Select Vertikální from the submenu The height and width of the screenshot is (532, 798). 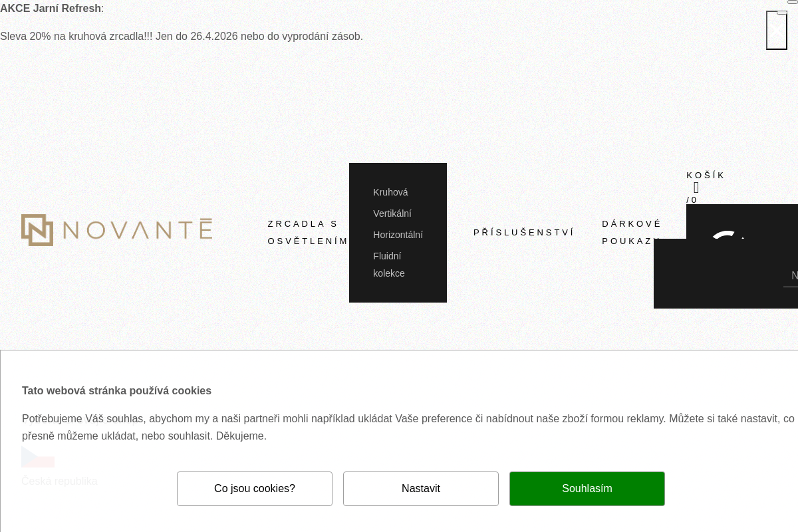pos(392,213)
